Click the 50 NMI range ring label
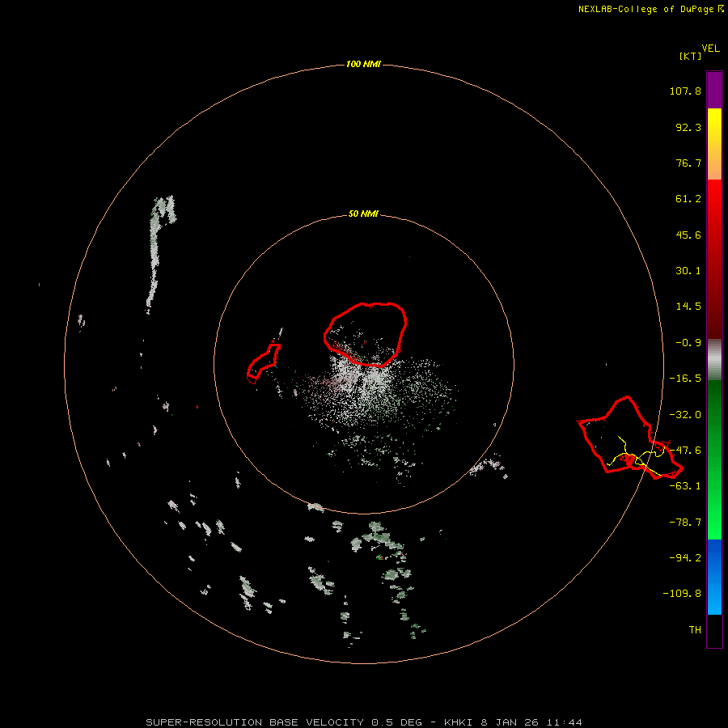 click(x=363, y=214)
